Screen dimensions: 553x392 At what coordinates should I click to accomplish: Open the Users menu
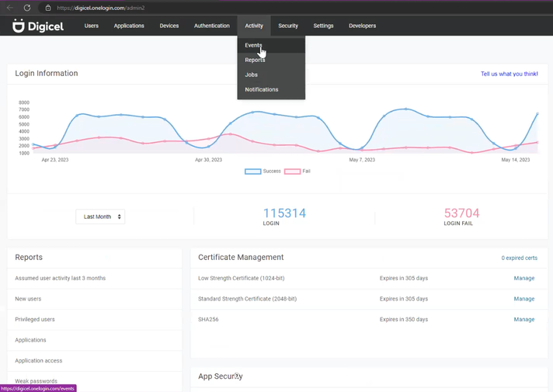(x=92, y=26)
